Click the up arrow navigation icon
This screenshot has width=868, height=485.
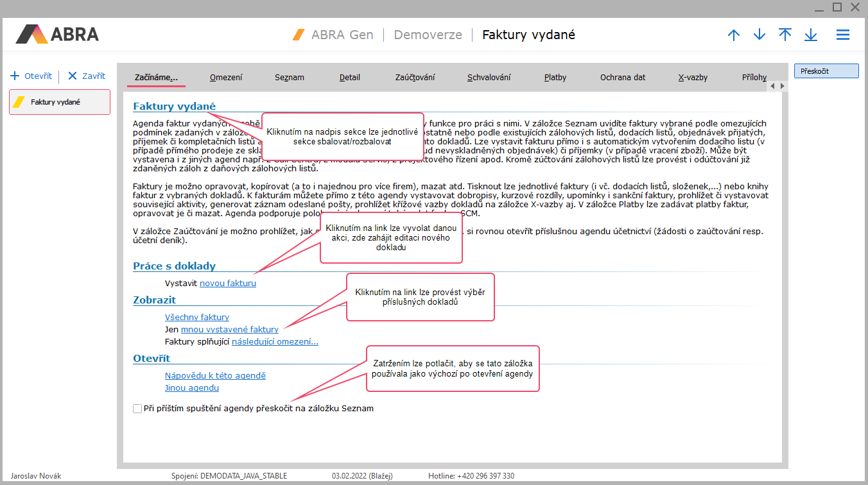[x=734, y=35]
